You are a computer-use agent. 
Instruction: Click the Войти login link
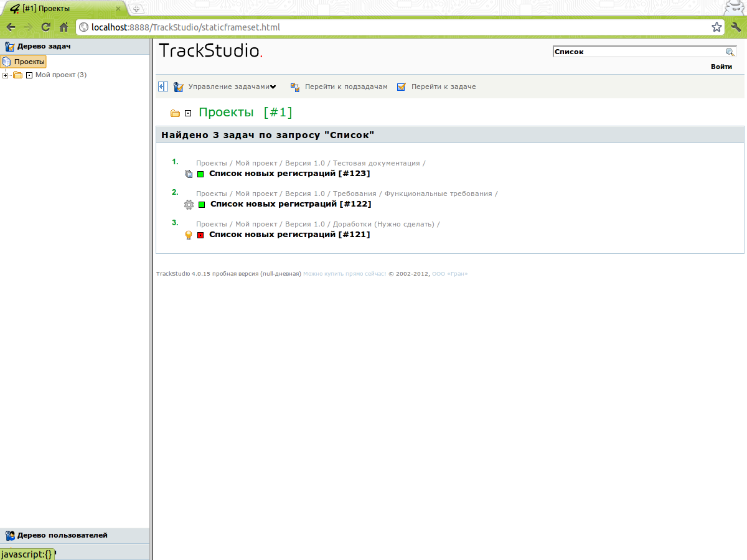(x=721, y=67)
